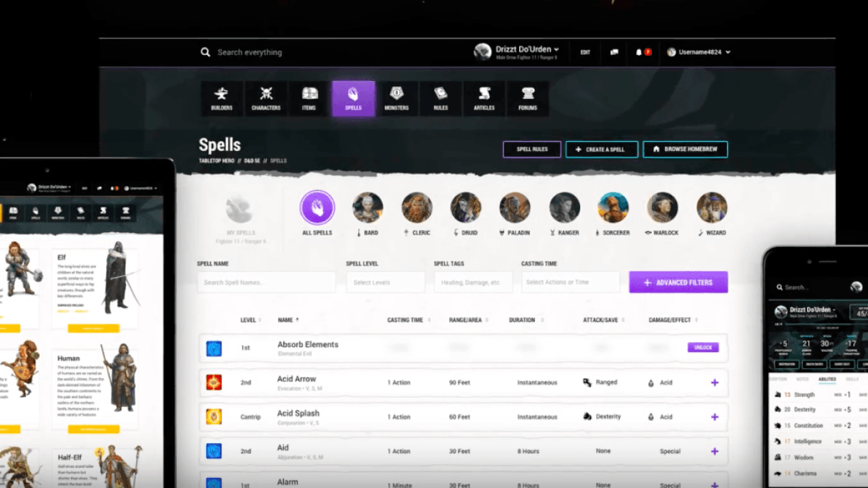Click the Browse Homebrew button
Image resolution: width=868 pixels, height=488 pixels.
tap(685, 150)
